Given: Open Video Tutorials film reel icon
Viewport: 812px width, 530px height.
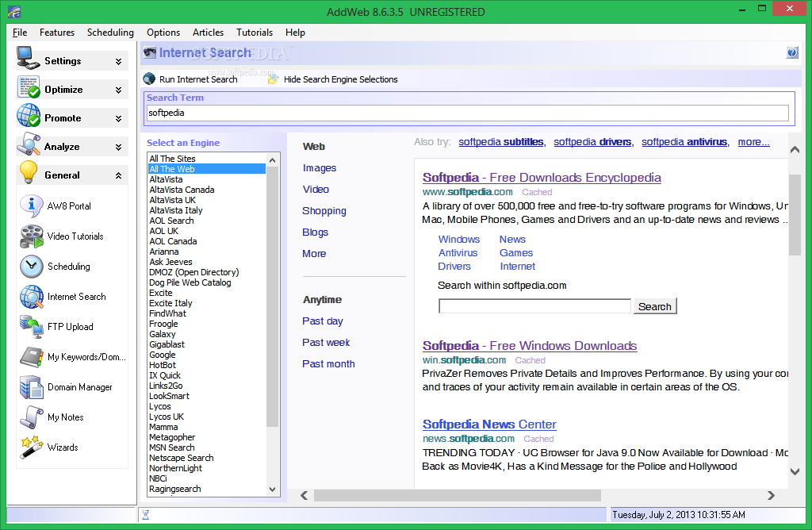Looking at the screenshot, I should (x=32, y=236).
